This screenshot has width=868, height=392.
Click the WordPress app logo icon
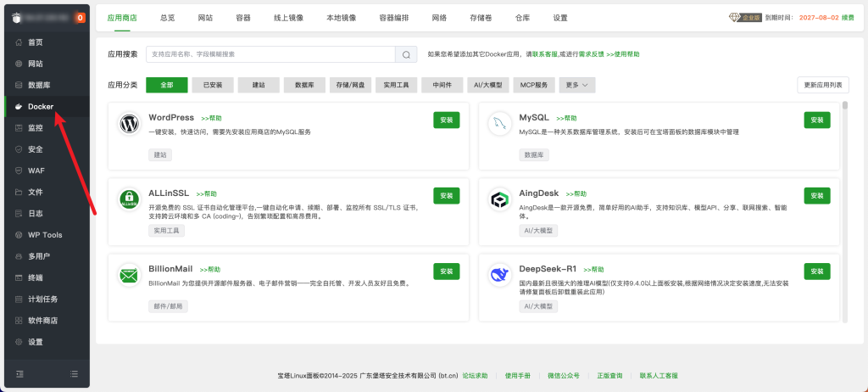click(x=130, y=124)
